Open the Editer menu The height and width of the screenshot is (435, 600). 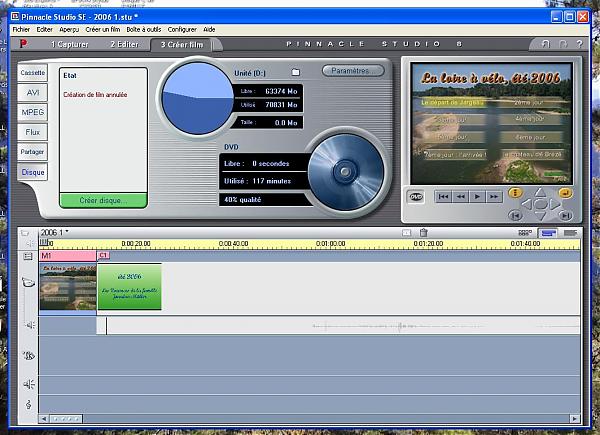(x=44, y=29)
